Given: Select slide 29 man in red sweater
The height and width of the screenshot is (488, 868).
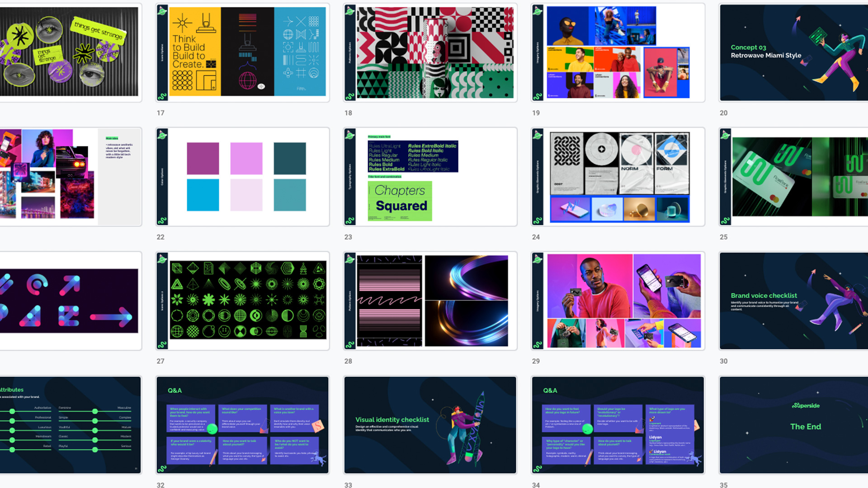Looking at the screenshot, I should 618,301.
